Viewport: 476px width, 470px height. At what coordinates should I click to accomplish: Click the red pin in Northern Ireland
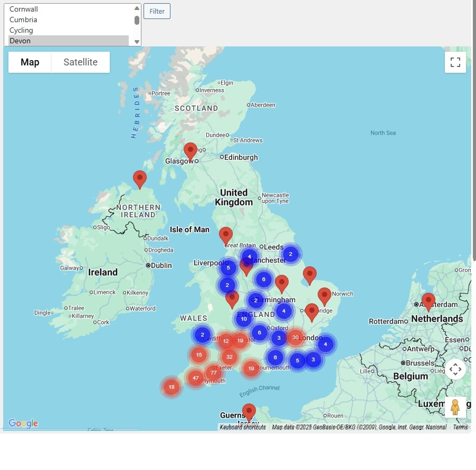pos(140,179)
